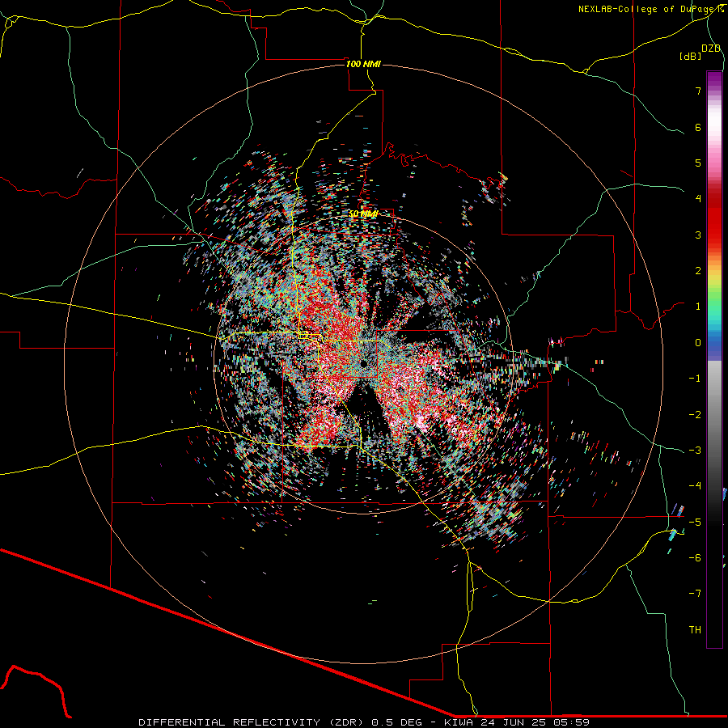Image resolution: width=728 pixels, height=728 pixels.
Task: Click the "DIFFERENTIAL REFLECTIVITY (ZDR)" caption at bottom
Action: [x=252, y=722]
